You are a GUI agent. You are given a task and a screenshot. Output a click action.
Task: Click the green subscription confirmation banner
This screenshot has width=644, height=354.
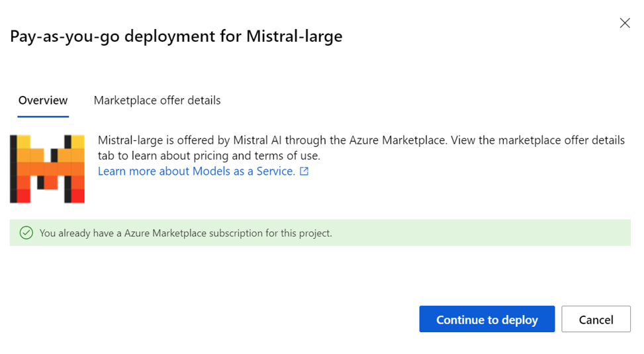tap(320, 233)
